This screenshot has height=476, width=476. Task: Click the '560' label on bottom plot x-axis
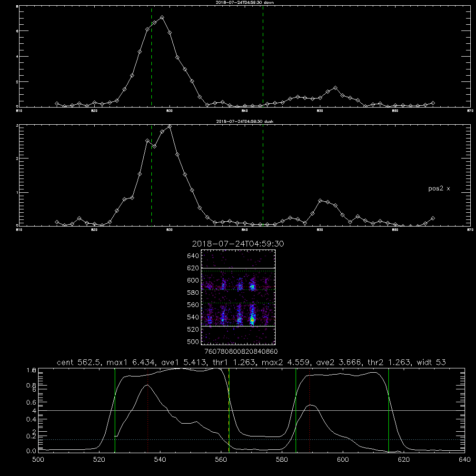[x=221, y=460]
